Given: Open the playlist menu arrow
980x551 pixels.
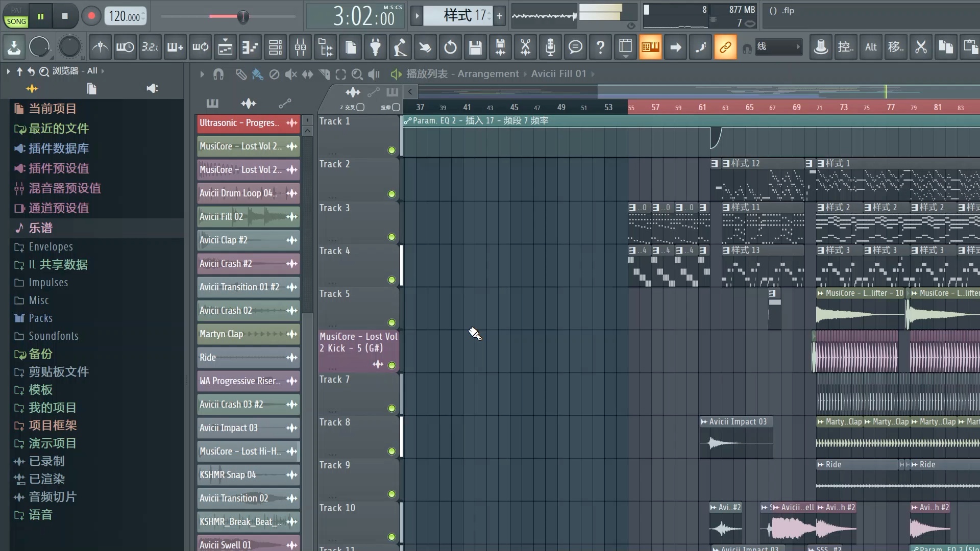Looking at the screenshot, I should click(202, 74).
